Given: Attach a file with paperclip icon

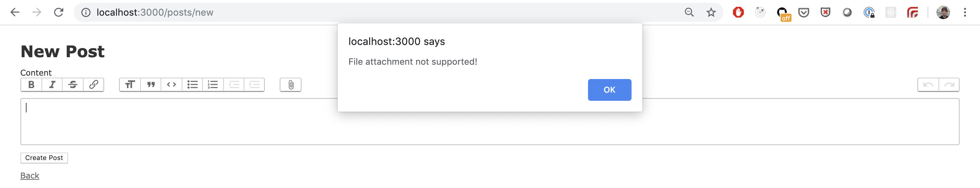Looking at the screenshot, I should [x=291, y=85].
